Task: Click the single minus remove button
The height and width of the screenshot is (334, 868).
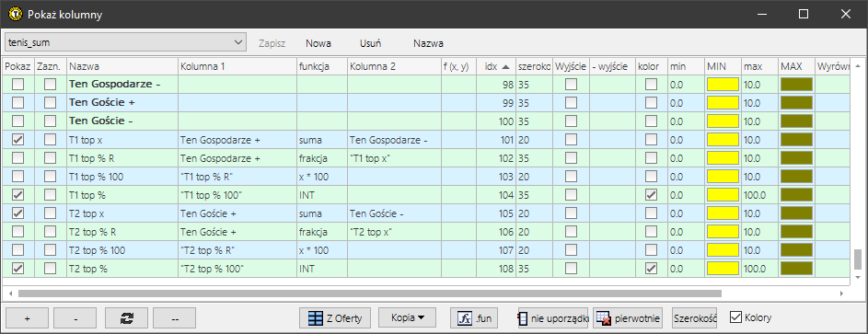Action: click(x=75, y=318)
